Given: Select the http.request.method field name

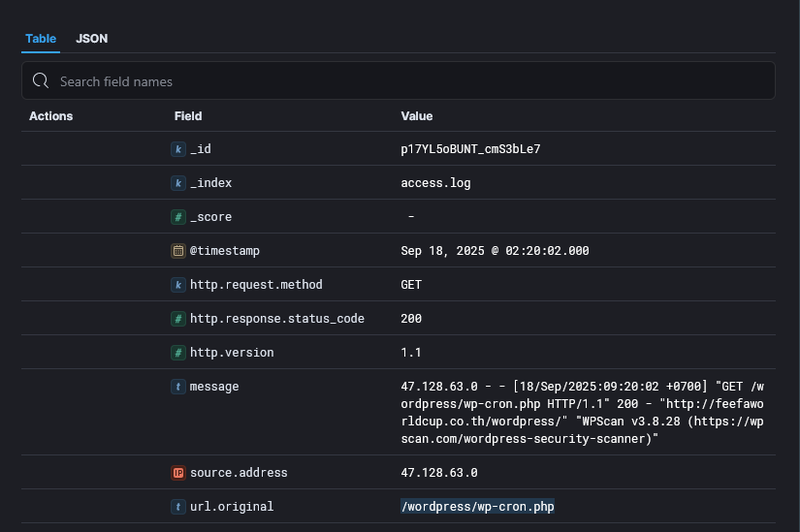Looking at the screenshot, I should (x=256, y=285).
